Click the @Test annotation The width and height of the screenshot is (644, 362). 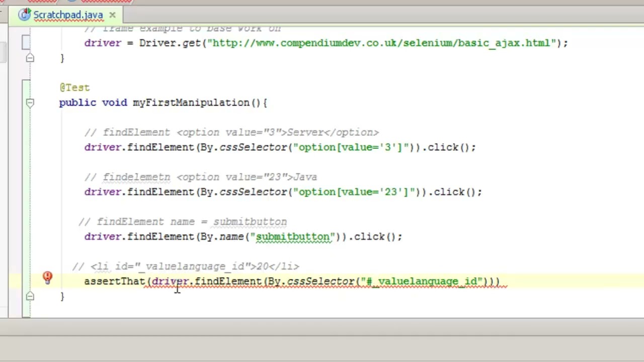click(x=74, y=87)
